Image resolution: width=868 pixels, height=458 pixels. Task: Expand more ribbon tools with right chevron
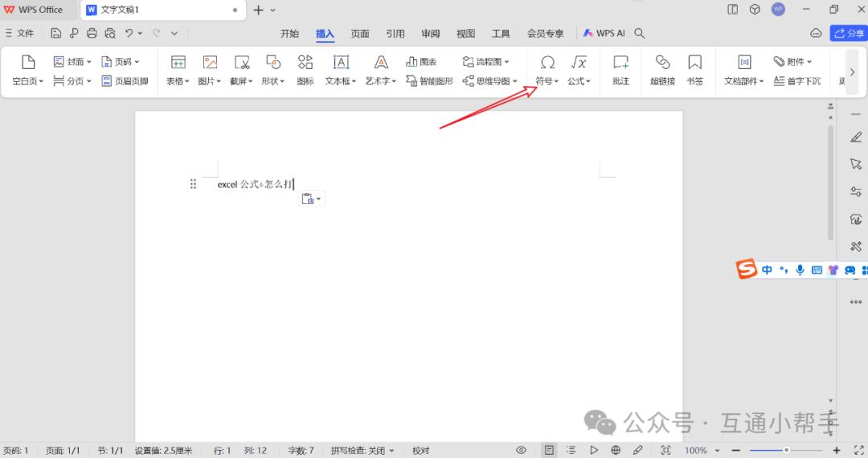click(853, 72)
